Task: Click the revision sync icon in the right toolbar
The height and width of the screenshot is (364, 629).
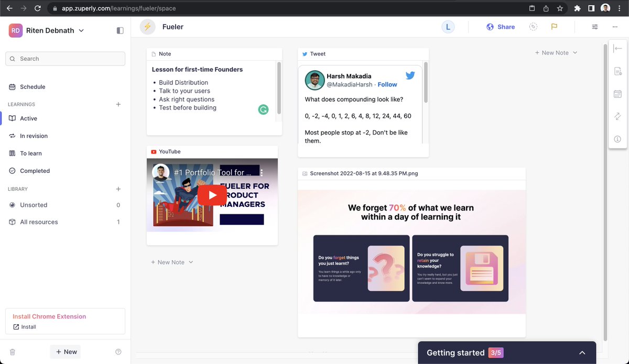Action: [617, 116]
